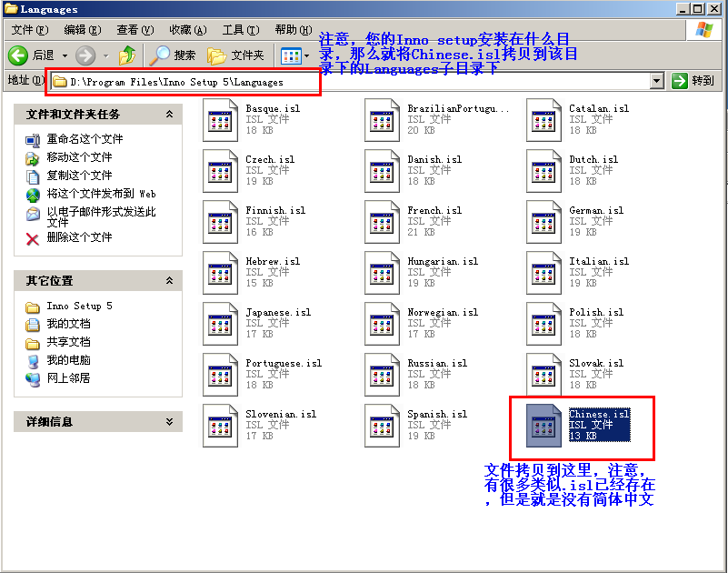This screenshot has height=573, width=728.
Task: Go to the Inno Setup 5 folder link
Action: [x=79, y=306]
